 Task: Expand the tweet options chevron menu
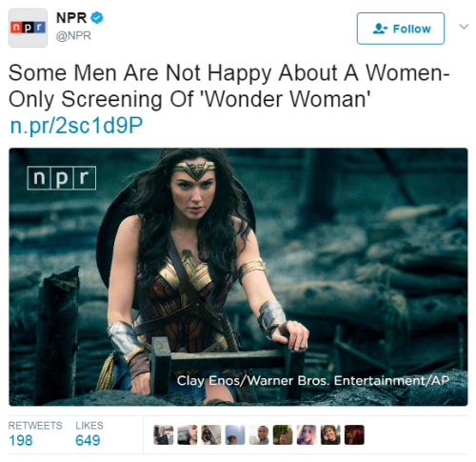[464, 27]
